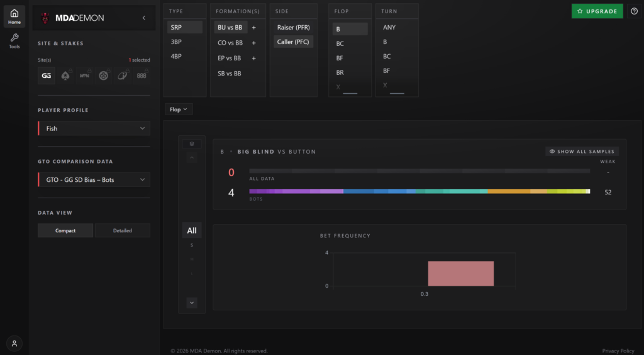The image size is (644, 355).
Task: Select the GG site icon
Action: pos(47,76)
